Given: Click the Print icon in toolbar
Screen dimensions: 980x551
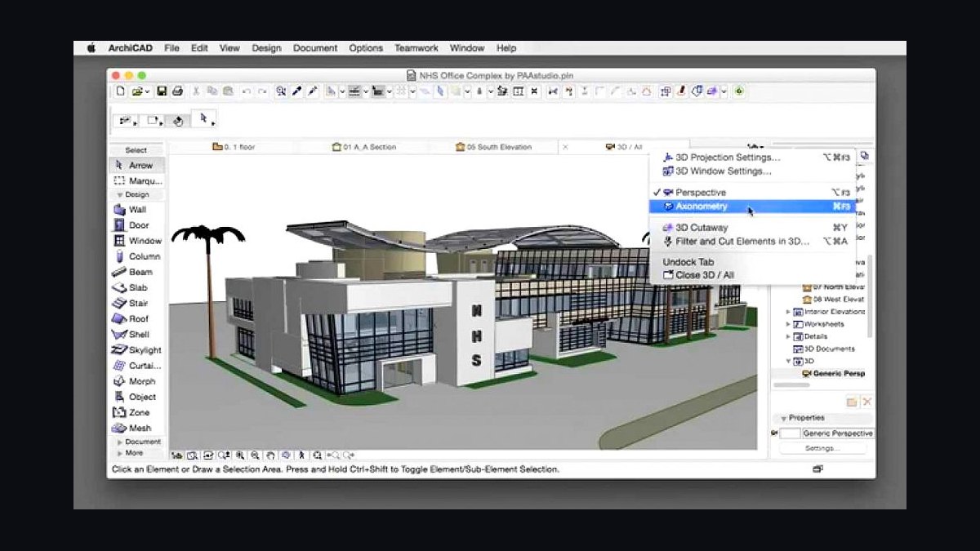Looking at the screenshot, I should 177,91.
